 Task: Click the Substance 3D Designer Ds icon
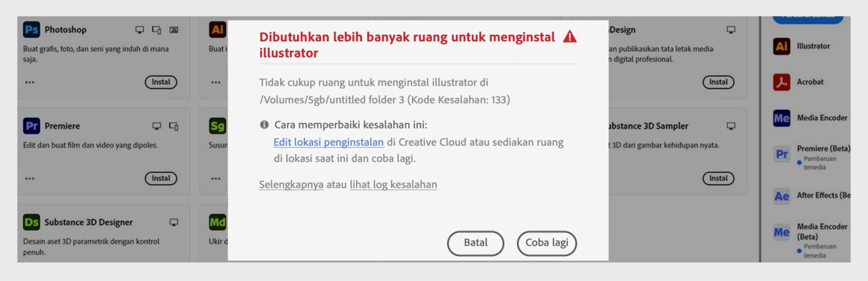[x=32, y=222]
